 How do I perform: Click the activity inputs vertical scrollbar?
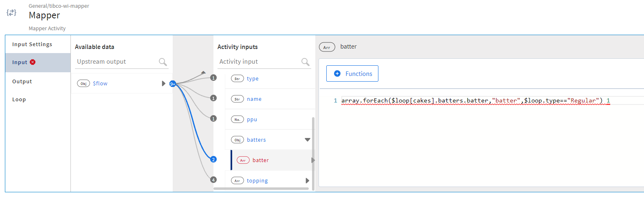tap(313, 153)
